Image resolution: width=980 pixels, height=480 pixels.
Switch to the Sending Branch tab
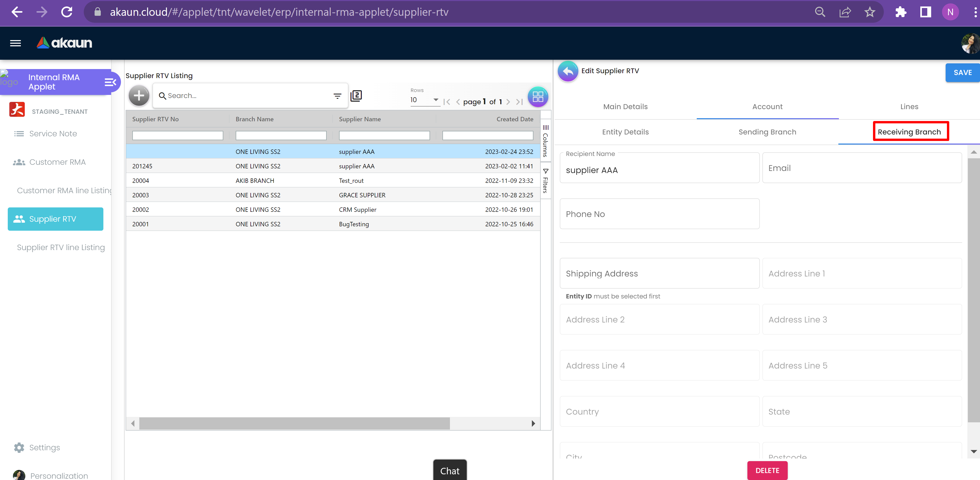coord(767,132)
